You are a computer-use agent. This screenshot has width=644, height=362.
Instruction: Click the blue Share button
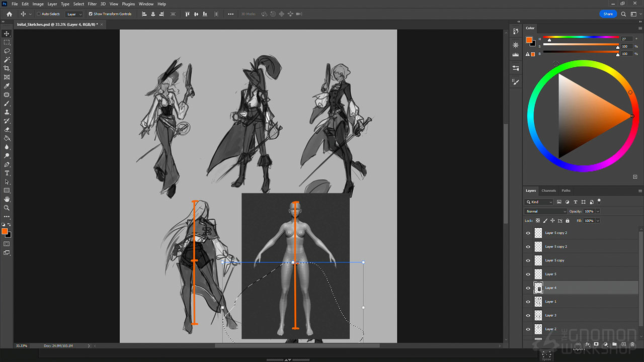(608, 14)
